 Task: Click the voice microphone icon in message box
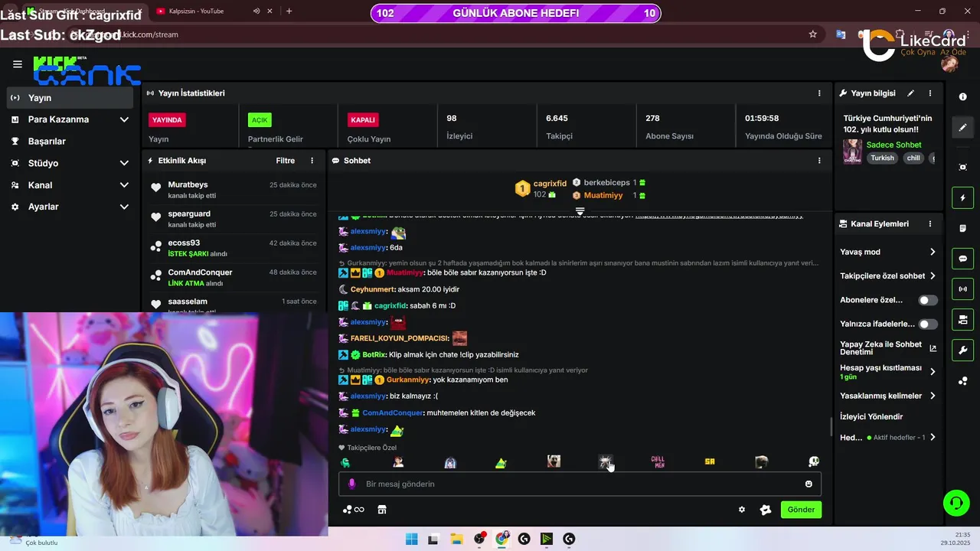click(352, 484)
